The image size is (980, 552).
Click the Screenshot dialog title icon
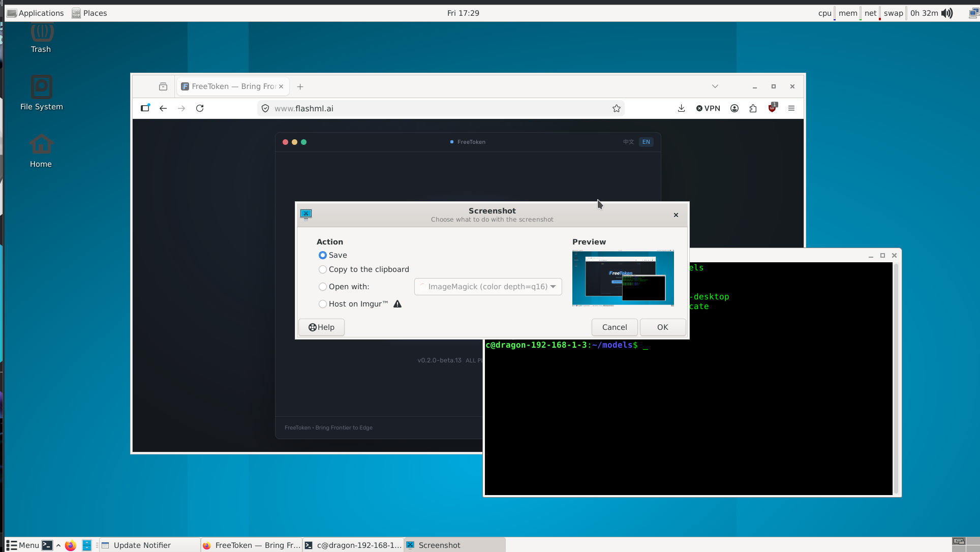pos(306,214)
